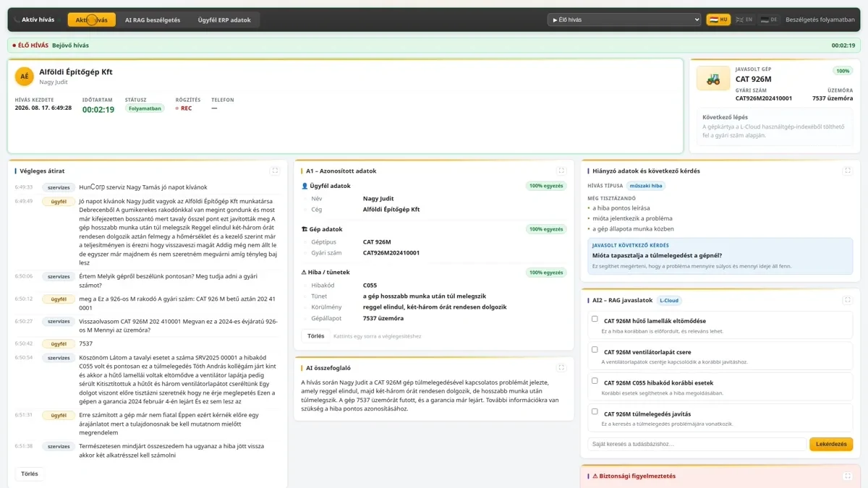The height and width of the screenshot is (488, 868).
Task: Expand the AI2 – RAG javaslatok panel
Action: 848,300
